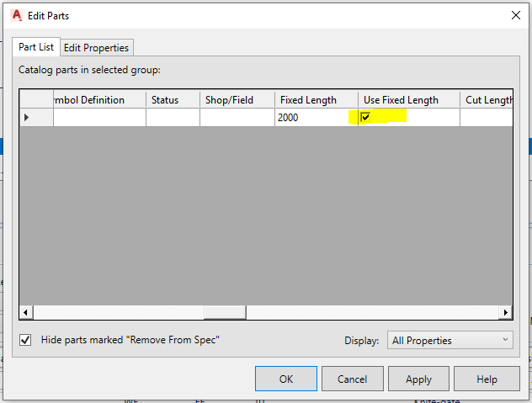Screen dimensions: 532x403
Task: Click the Cut Length column header
Action: tap(487, 100)
